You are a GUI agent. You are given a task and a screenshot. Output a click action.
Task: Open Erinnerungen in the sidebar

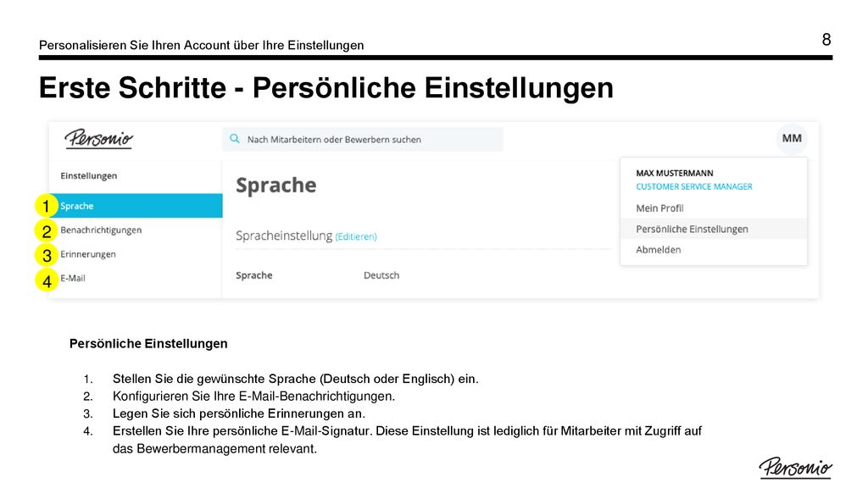point(88,254)
